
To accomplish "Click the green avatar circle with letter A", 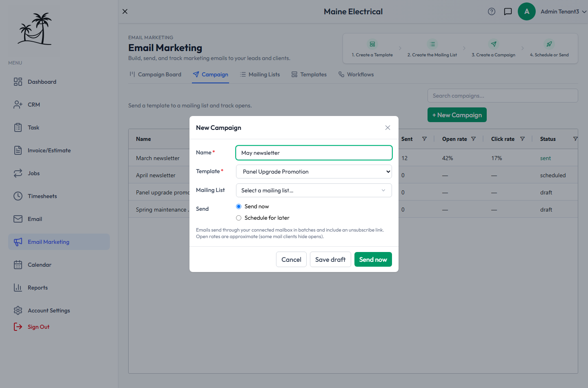I will 527,11.
